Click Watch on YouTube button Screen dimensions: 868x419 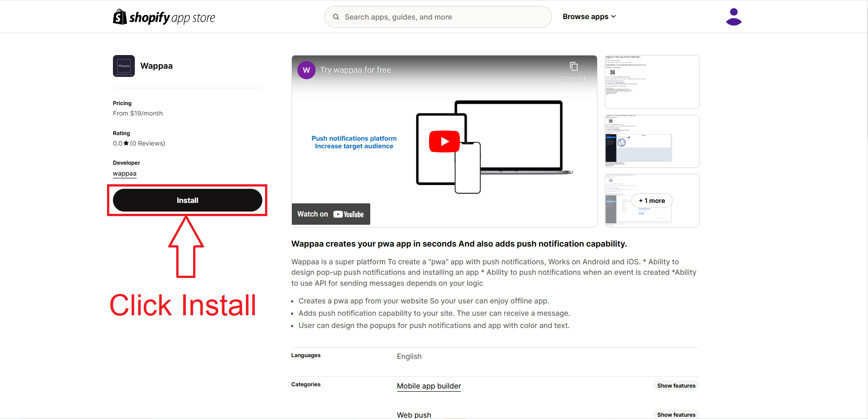[x=331, y=214]
